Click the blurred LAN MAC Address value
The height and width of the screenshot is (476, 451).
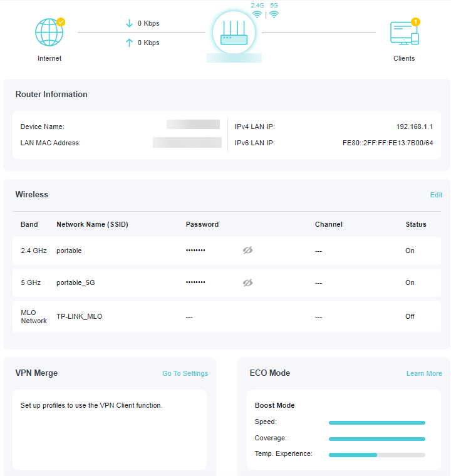(187, 142)
